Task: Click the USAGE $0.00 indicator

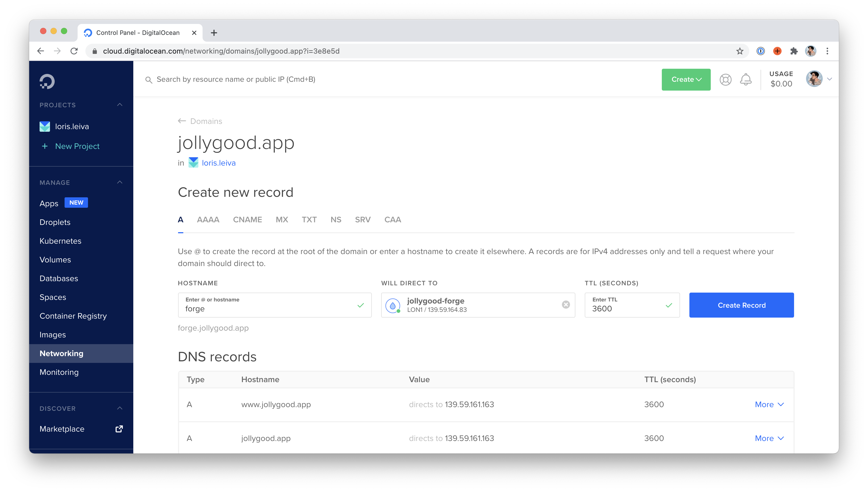Action: (781, 79)
